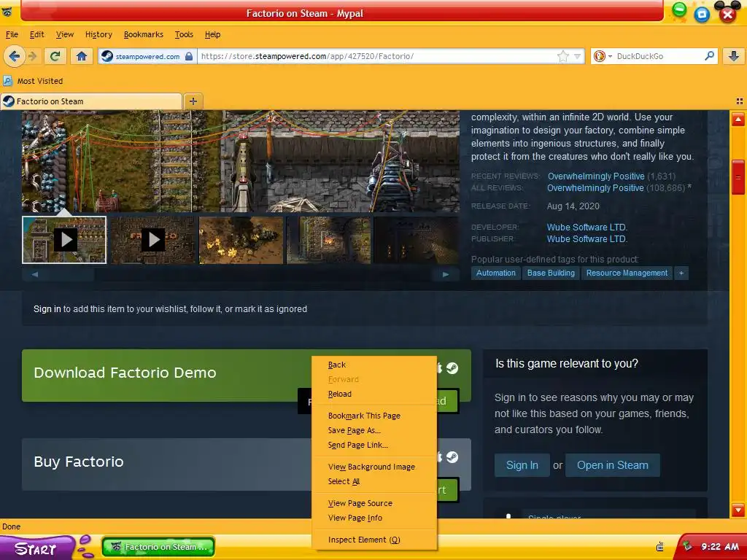This screenshot has height=560, width=747.
Task: Open the View menu
Action: (x=65, y=34)
